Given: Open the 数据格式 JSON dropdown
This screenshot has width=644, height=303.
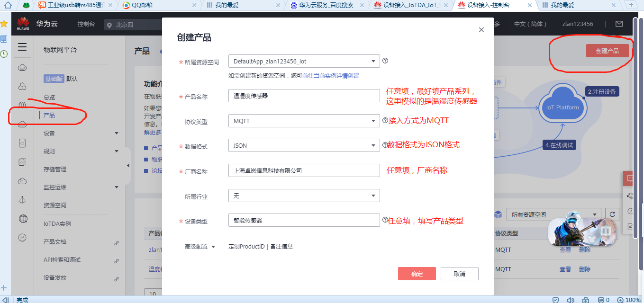Looking at the screenshot, I should point(304,145).
